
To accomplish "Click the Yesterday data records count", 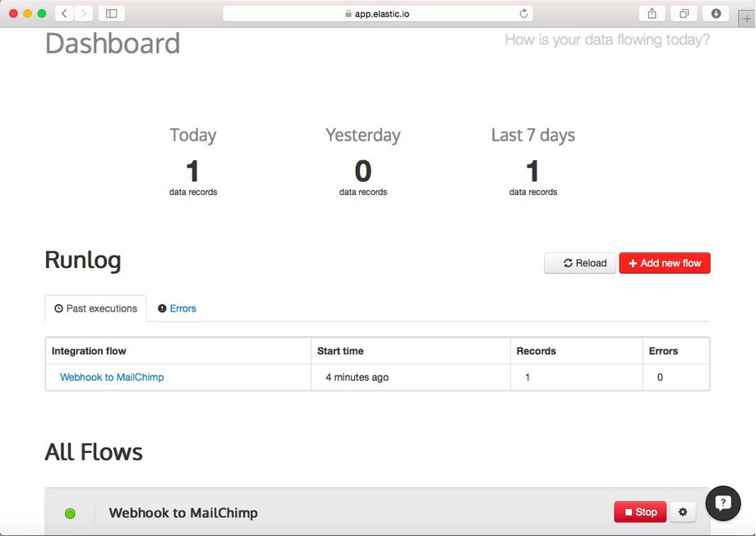I will pyautogui.click(x=363, y=171).
